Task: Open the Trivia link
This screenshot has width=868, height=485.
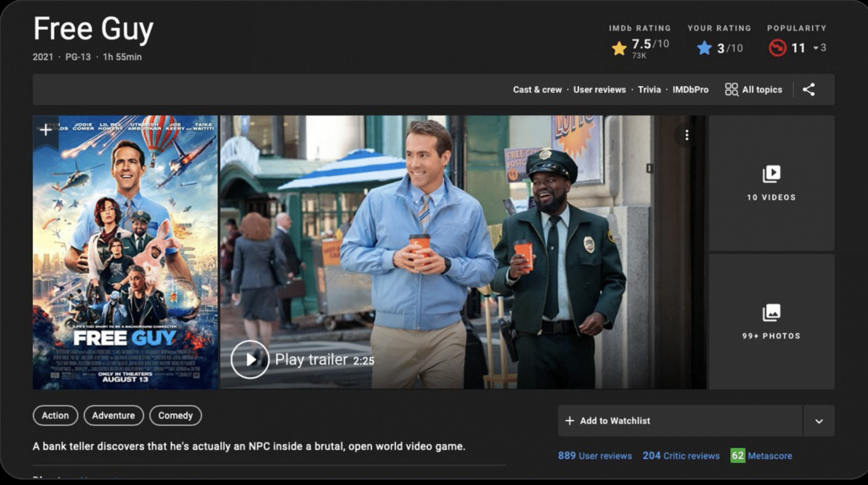Action: coord(649,90)
